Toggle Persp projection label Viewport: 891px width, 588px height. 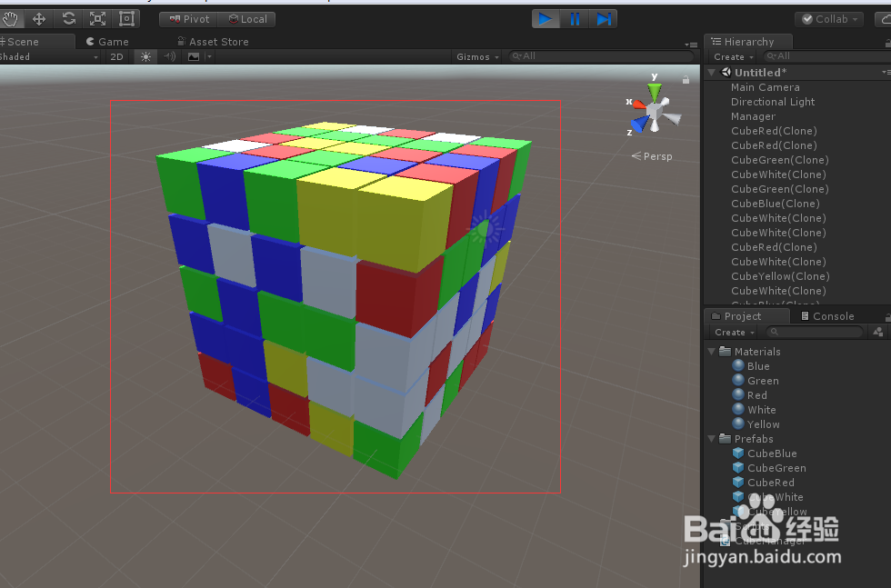tap(652, 156)
